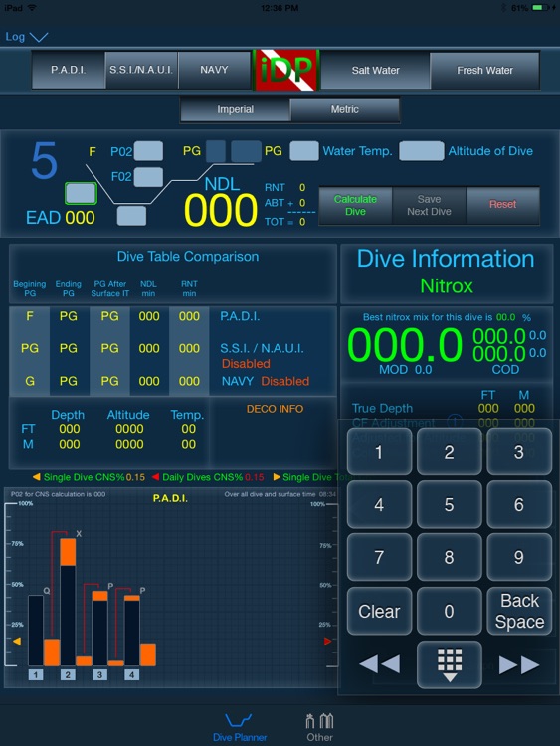Hide the keypad with dismiss icon

tap(450, 664)
